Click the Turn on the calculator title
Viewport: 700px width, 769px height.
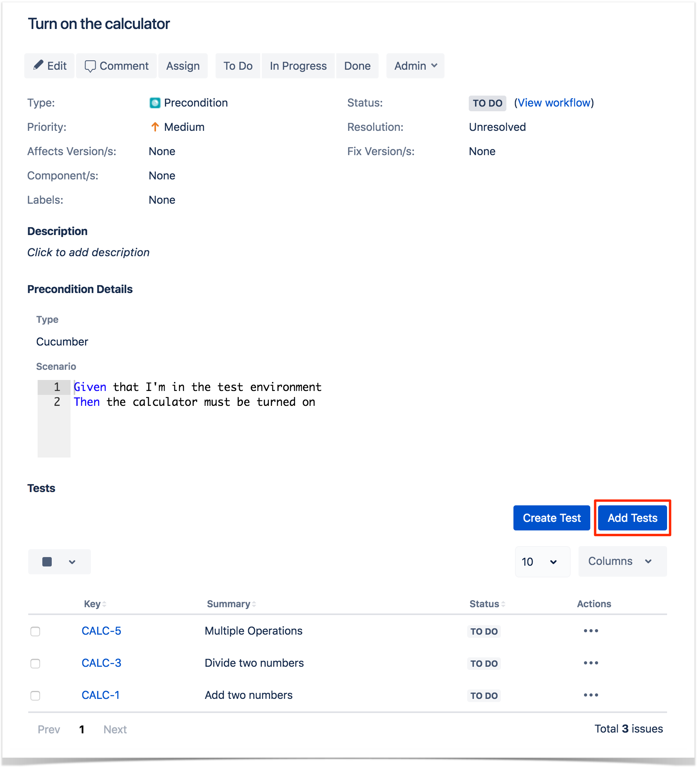(x=99, y=24)
